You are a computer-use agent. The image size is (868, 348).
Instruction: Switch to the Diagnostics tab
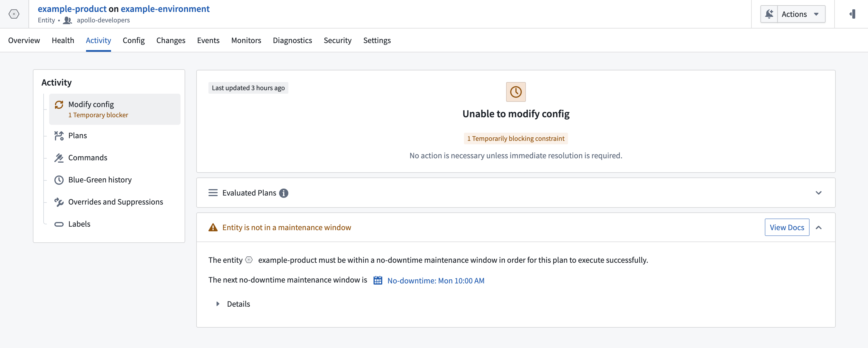click(292, 40)
